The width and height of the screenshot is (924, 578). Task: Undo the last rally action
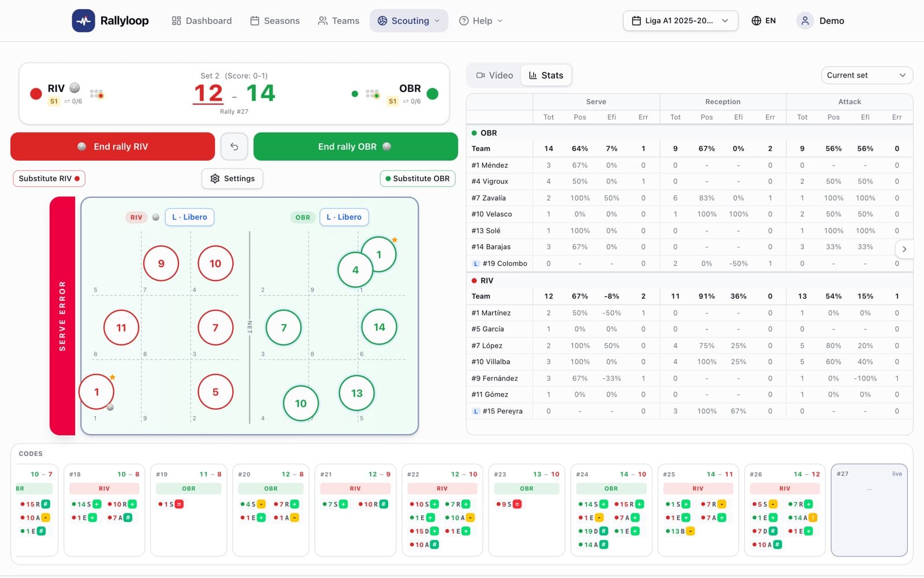coord(234,147)
